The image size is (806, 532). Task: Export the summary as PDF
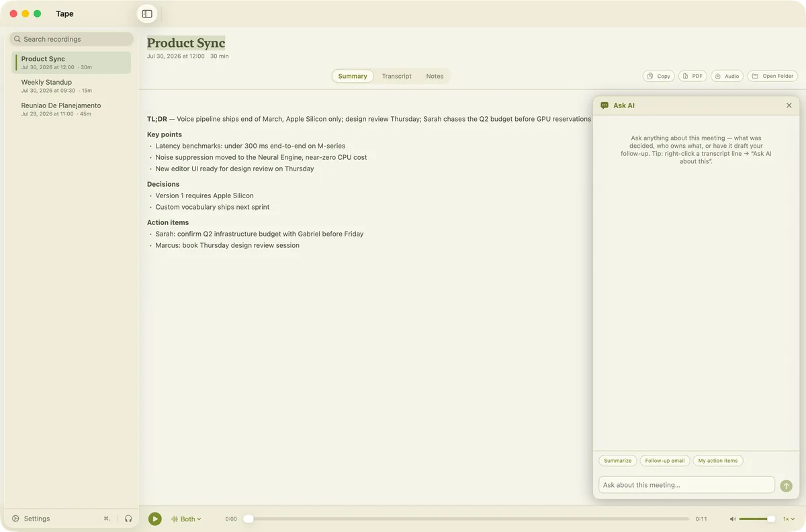pyautogui.click(x=692, y=76)
